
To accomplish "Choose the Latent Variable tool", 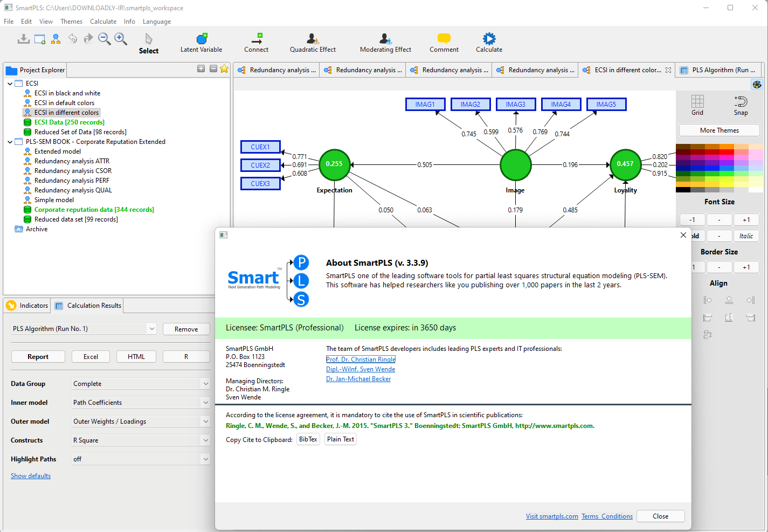I will click(x=201, y=43).
